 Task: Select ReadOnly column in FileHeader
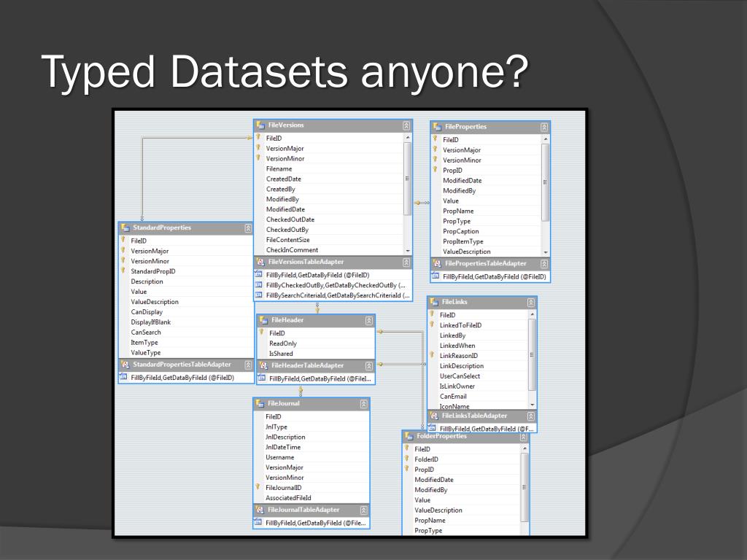pos(283,343)
